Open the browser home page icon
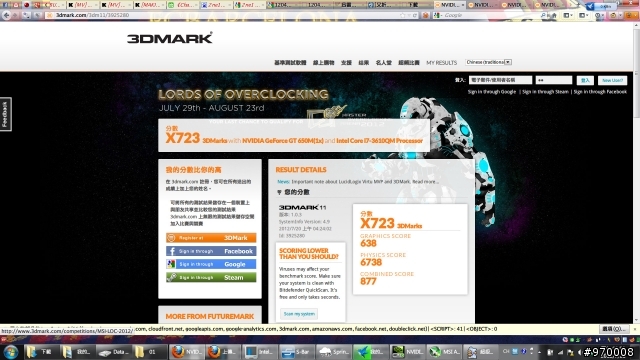This screenshot has height=360, width=640. 554,15
